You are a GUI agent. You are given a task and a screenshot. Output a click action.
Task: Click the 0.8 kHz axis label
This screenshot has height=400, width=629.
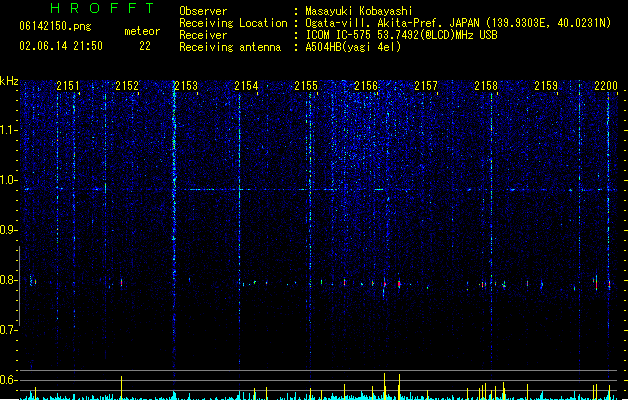pos(8,280)
